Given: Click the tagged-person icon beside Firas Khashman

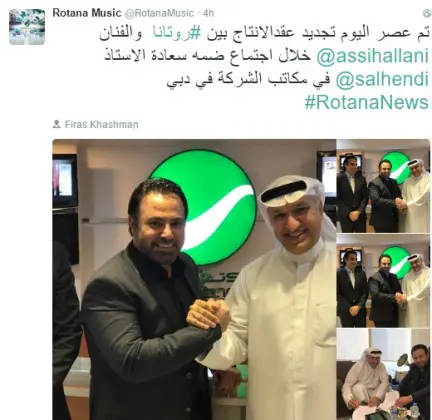Looking at the screenshot, I should tap(56, 124).
